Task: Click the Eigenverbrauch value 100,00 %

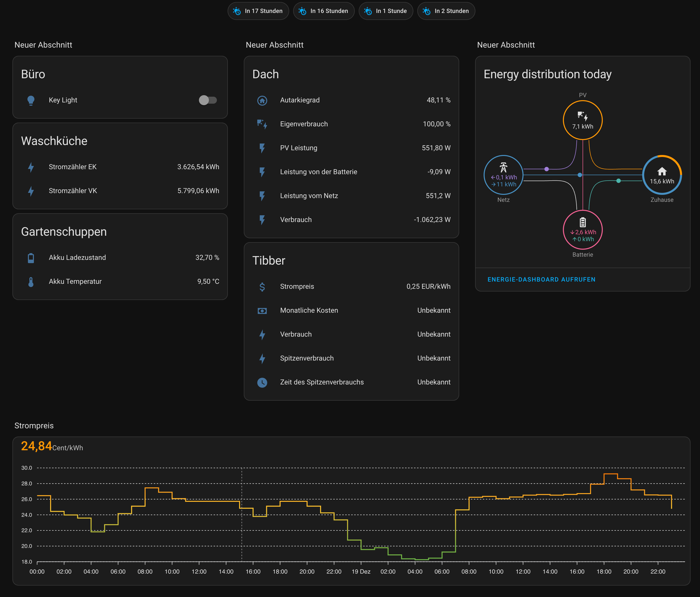Action: pos(437,124)
